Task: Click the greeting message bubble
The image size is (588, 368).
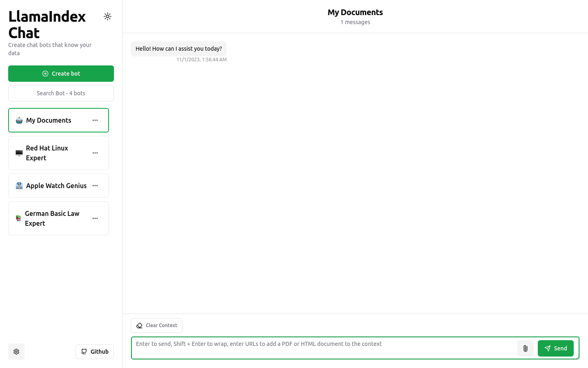Action: (x=178, y=49)
